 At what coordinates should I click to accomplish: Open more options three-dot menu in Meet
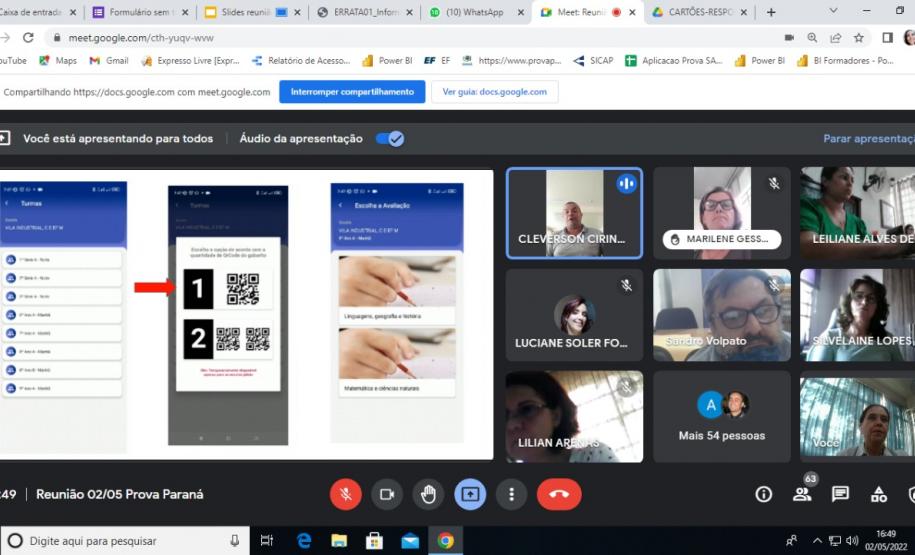point(511,494)
